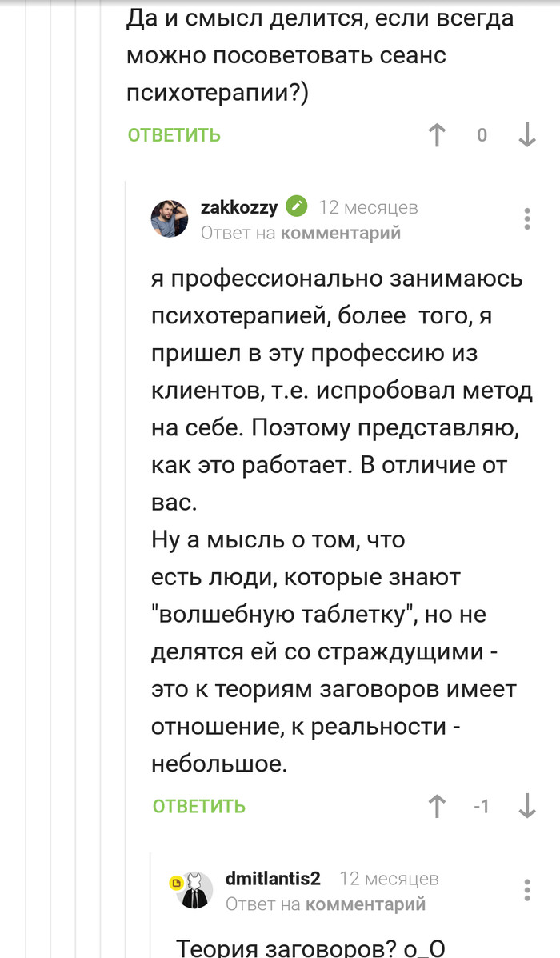Open the three-dot menu on zakkozzy's comment
The image size is (560, 958).
click(x=527, y=218)
